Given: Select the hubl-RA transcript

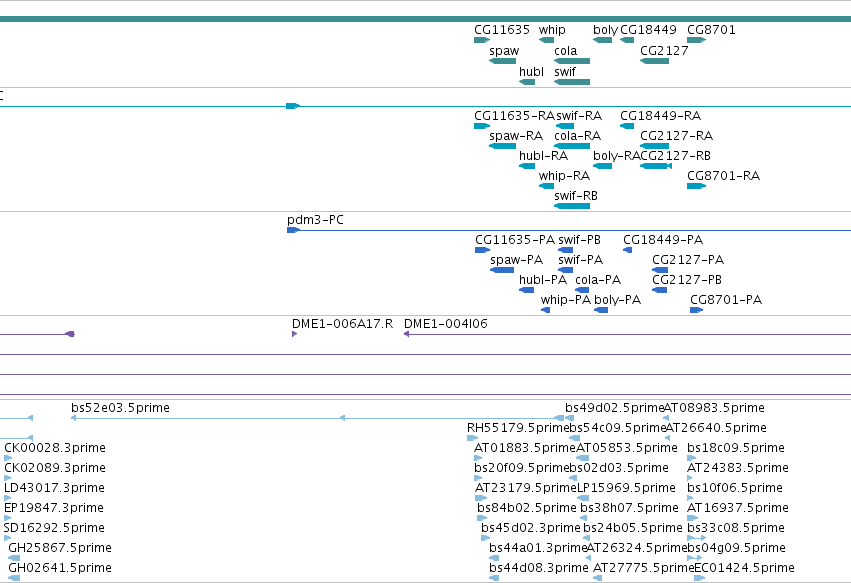Looking at the screenshot, I should click(x=527, y=166).
